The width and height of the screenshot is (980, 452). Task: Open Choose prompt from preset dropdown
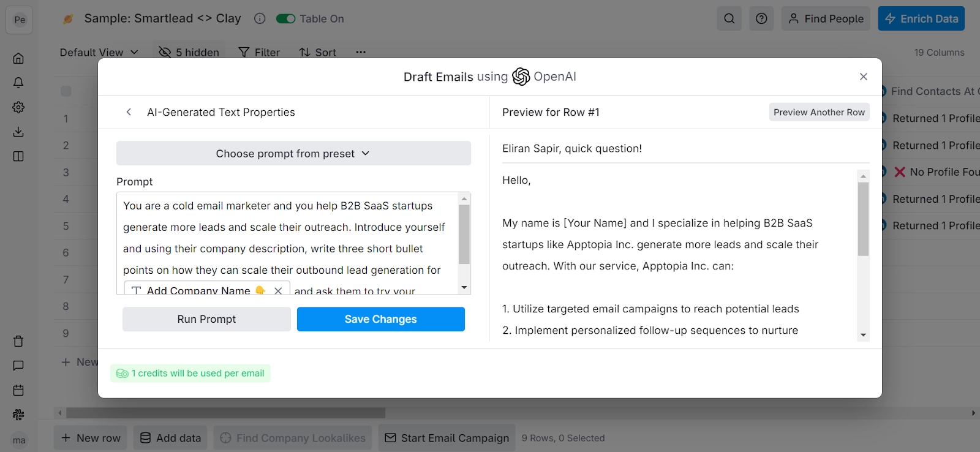point(293,153)
